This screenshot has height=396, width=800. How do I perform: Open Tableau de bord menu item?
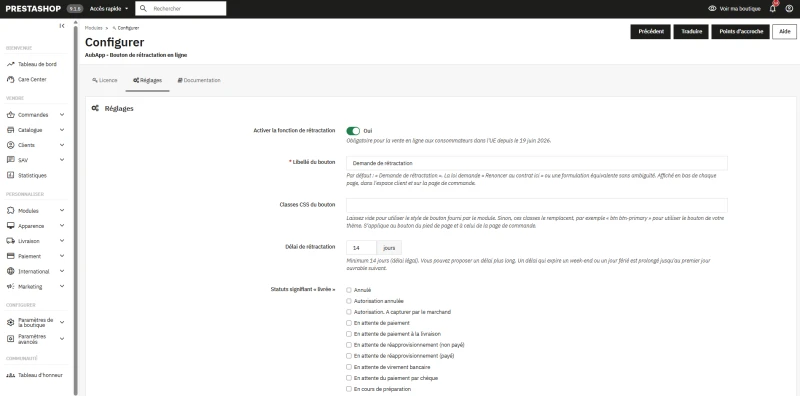(x=36, y=64)
